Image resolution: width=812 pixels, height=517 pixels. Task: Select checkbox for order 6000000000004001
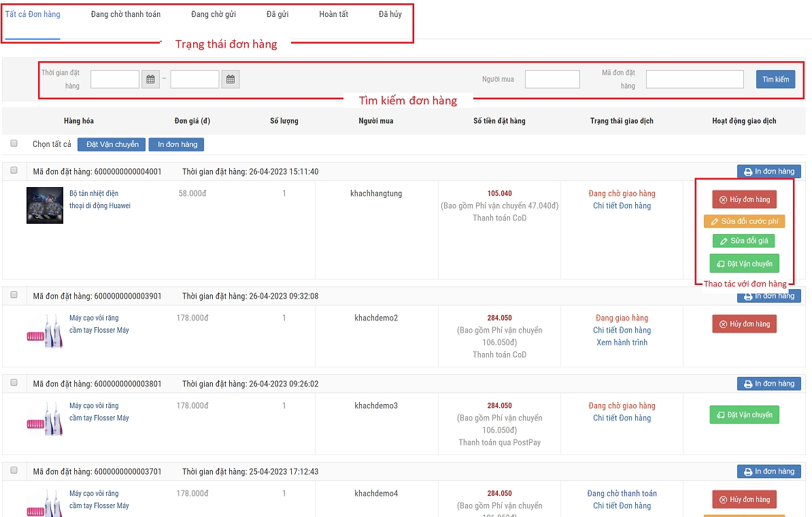pos(14,171)
